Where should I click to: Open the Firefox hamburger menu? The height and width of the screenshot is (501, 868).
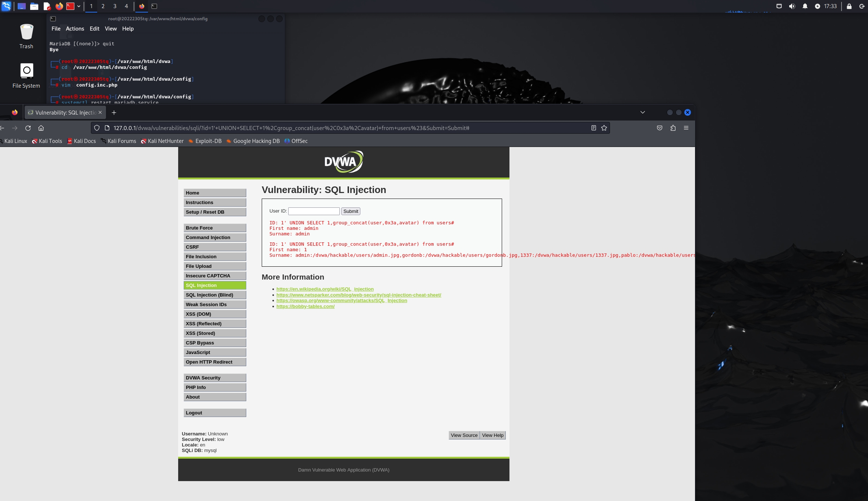click(x=686, y=128)
